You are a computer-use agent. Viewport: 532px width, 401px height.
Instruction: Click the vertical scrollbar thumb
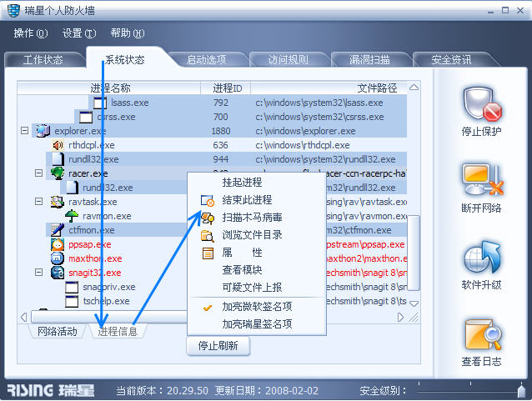[x=414, y=253]
